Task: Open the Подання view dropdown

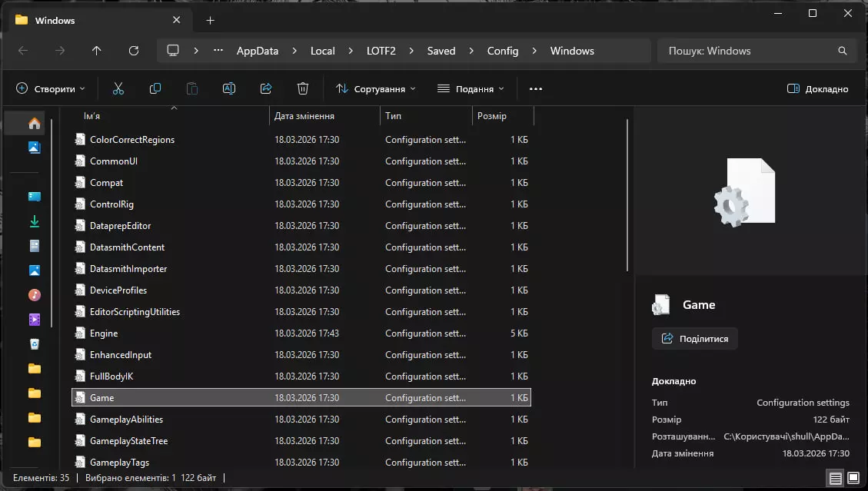Action: click(x=471, y=88)
